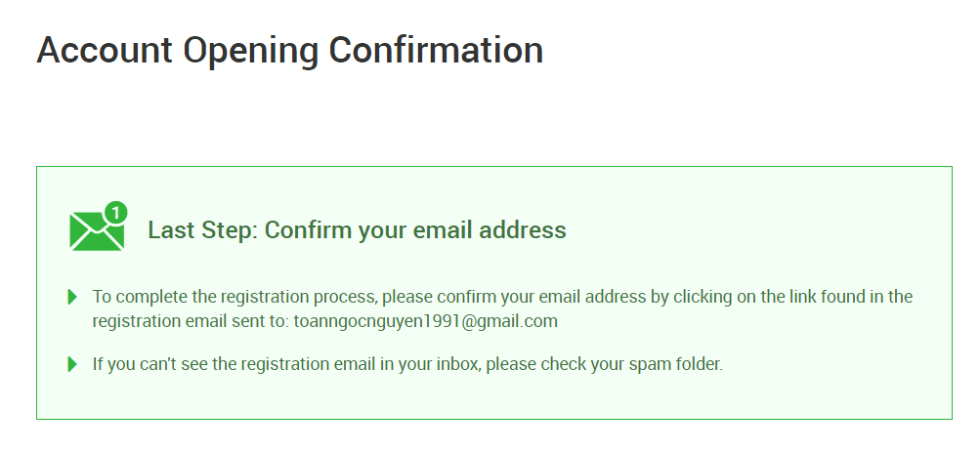980x452 pixels.
Task: Click the 'registration email sent to:' text
Action: [192, 320]
